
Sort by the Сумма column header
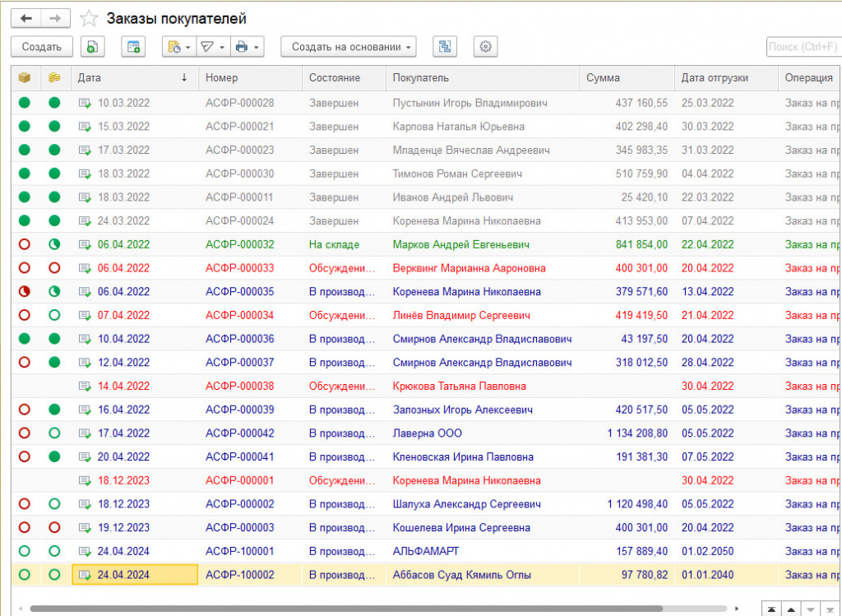coord(627,78)
